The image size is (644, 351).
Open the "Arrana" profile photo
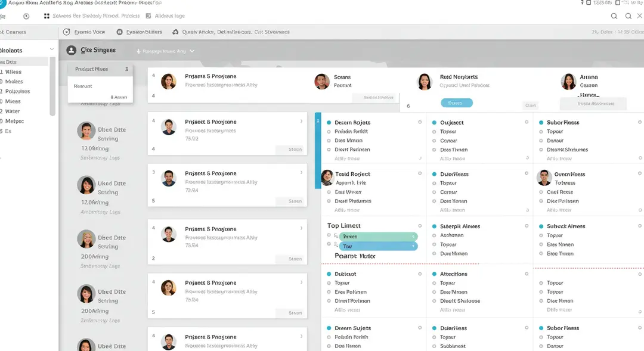(568, 81)
